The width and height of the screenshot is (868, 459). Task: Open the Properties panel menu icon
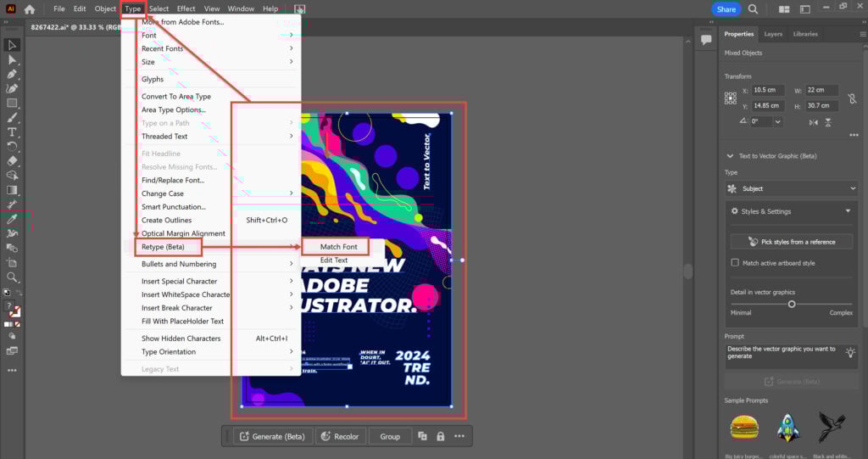(x=862, y=34)
